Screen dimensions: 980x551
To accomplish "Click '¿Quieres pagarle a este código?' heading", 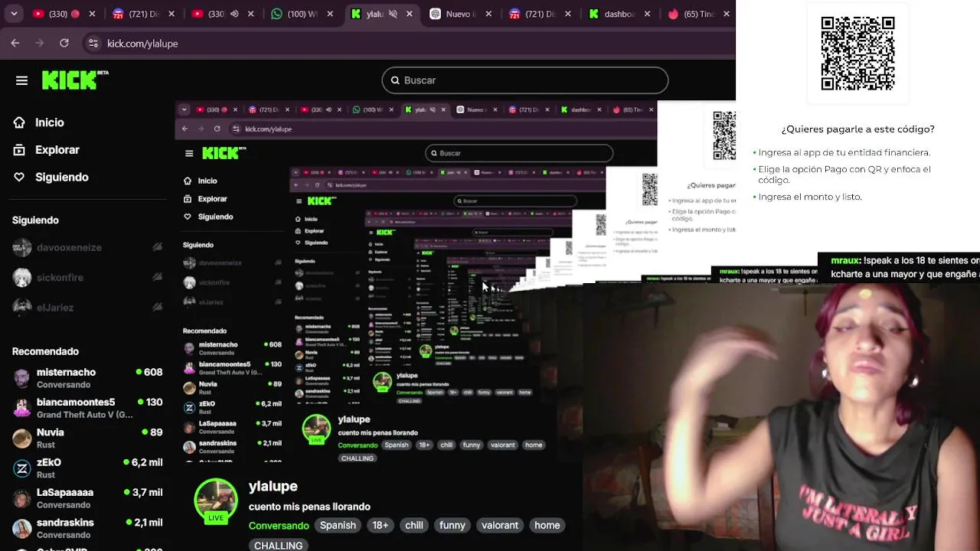I will pos(857,129).
